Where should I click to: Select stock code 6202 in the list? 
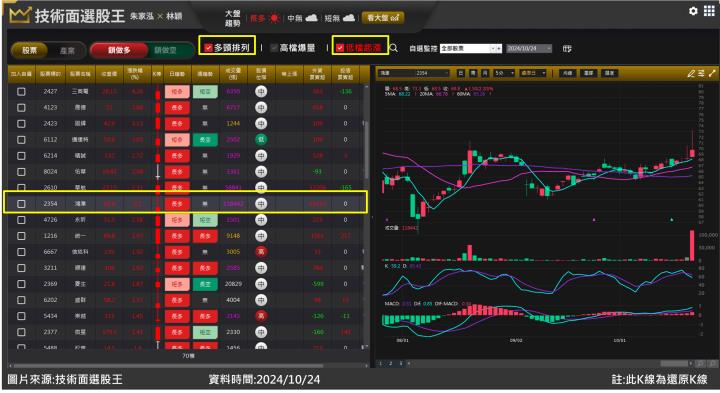[51, 300]
